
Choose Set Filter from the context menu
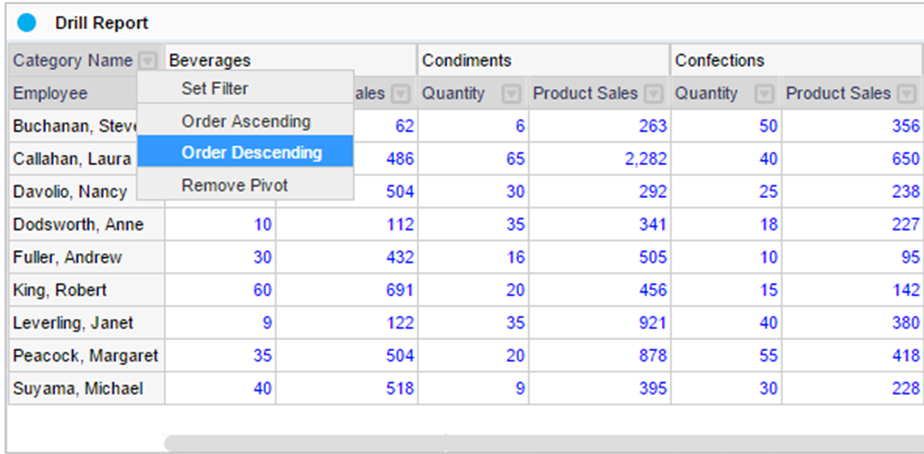tap(215, 88)
